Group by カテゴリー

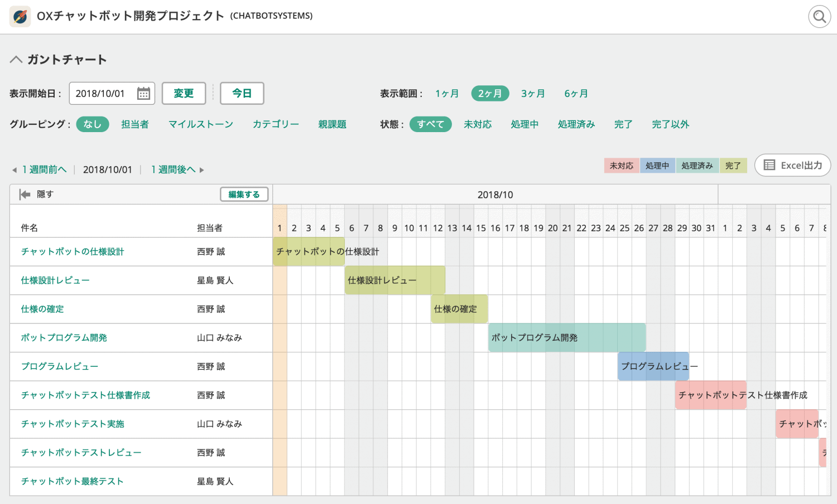point(276,124)
